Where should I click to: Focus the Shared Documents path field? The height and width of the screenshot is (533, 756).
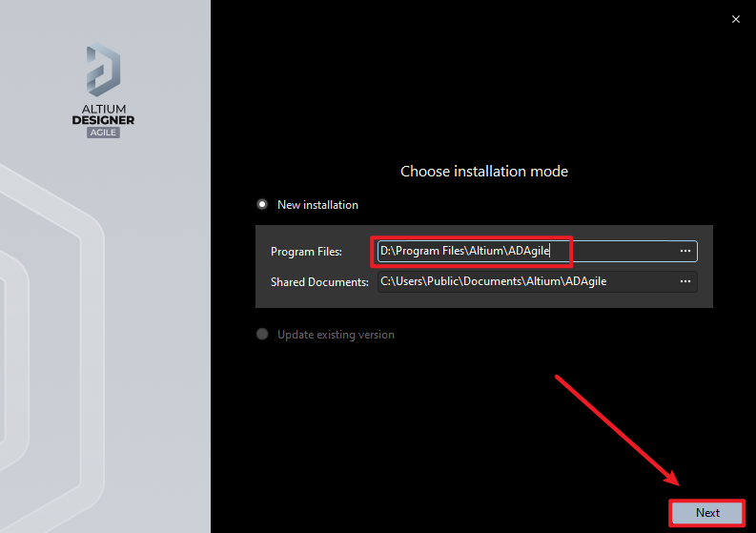click(639, 281)
